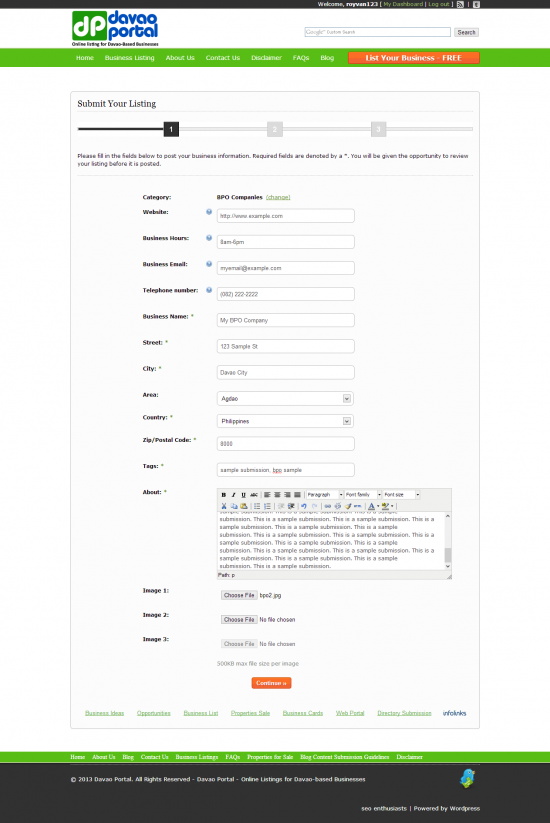Click the change category link

pyautogui.click(x=278, y=197)
